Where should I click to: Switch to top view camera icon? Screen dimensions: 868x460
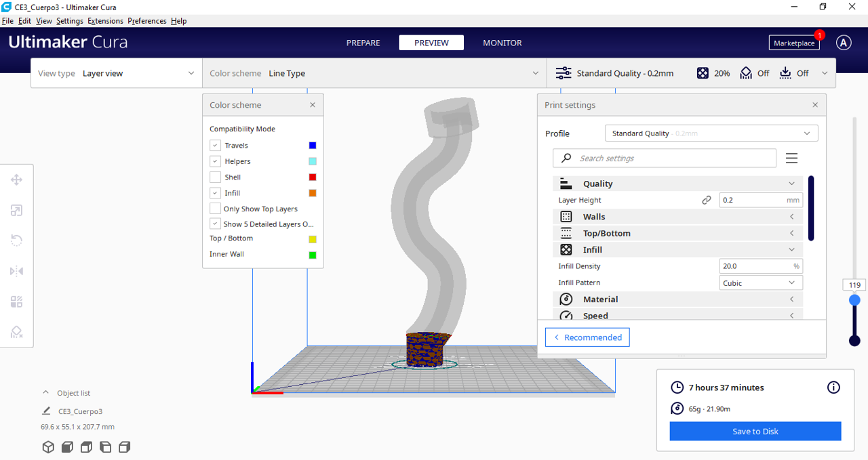(x=86, y=447)
